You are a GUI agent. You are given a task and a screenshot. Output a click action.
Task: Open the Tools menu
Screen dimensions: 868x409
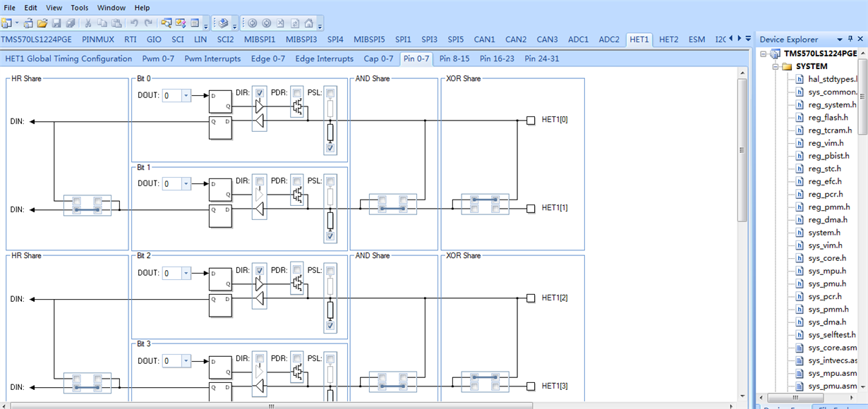[x=80, y=8]
